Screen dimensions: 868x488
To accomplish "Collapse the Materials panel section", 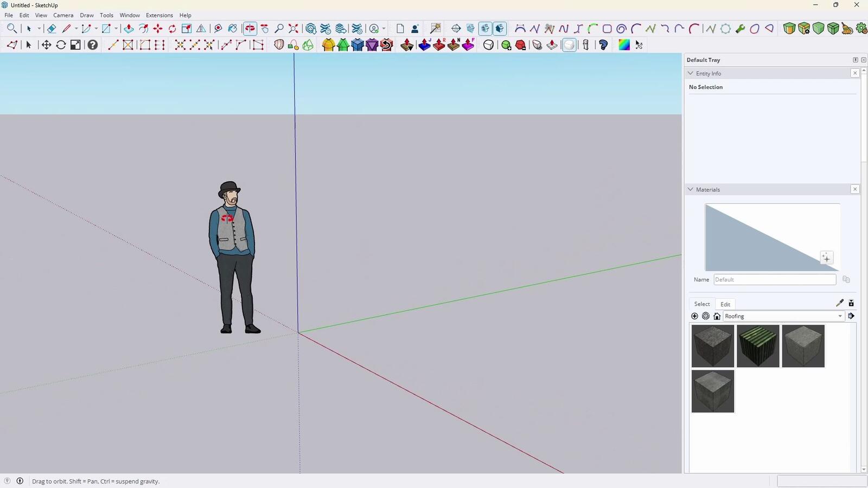I will (691, 190).
